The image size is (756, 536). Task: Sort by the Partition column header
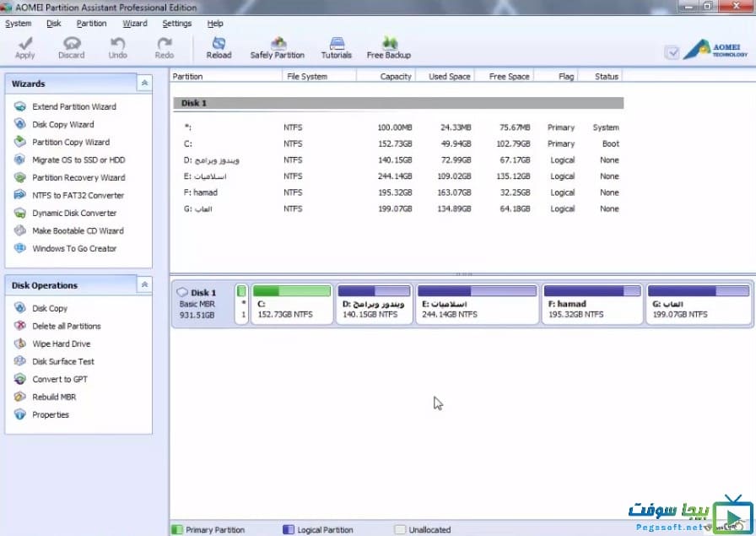pyautogui.click(x=225, y=76)
